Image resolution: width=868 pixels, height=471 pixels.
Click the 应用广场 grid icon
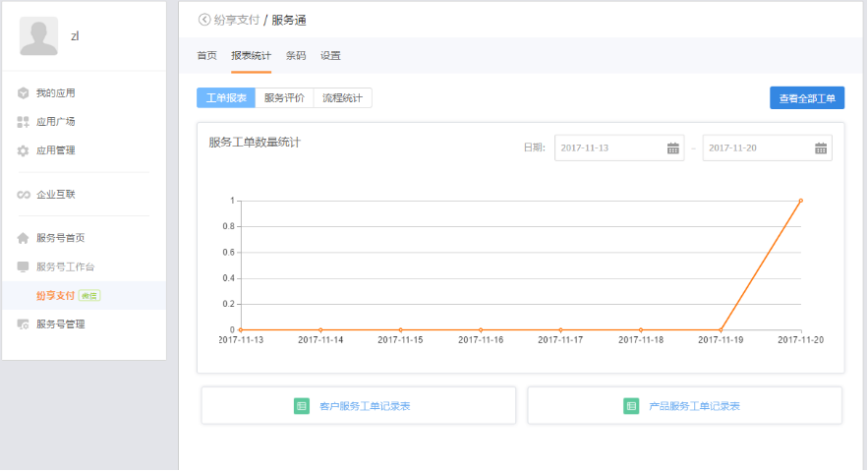tap(23, 122)
